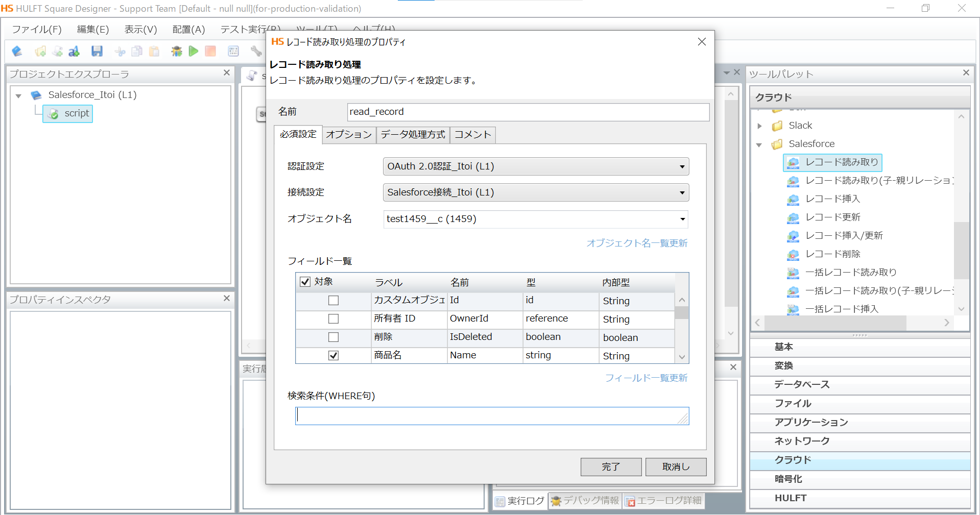The height and width of the screenshot is (515, 980).
Task: Select the 必須設定 tab
Action: pyautogui.click(x=298, y=134)
